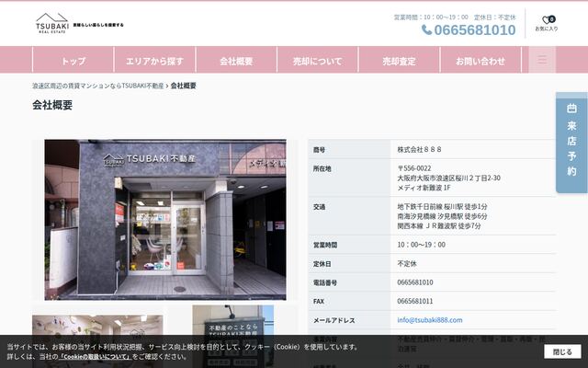
Task: Open the hamburger menu in pink navbar
Action: 542,60
